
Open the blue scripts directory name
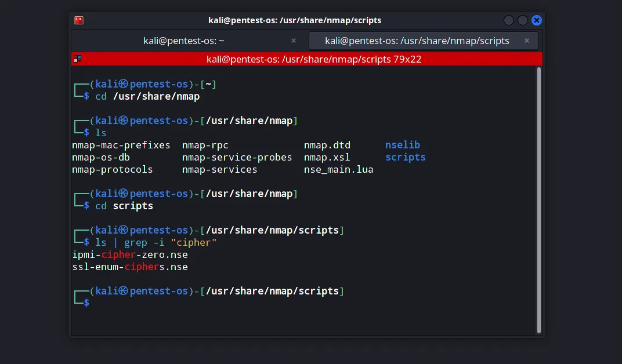click(405, 157)
